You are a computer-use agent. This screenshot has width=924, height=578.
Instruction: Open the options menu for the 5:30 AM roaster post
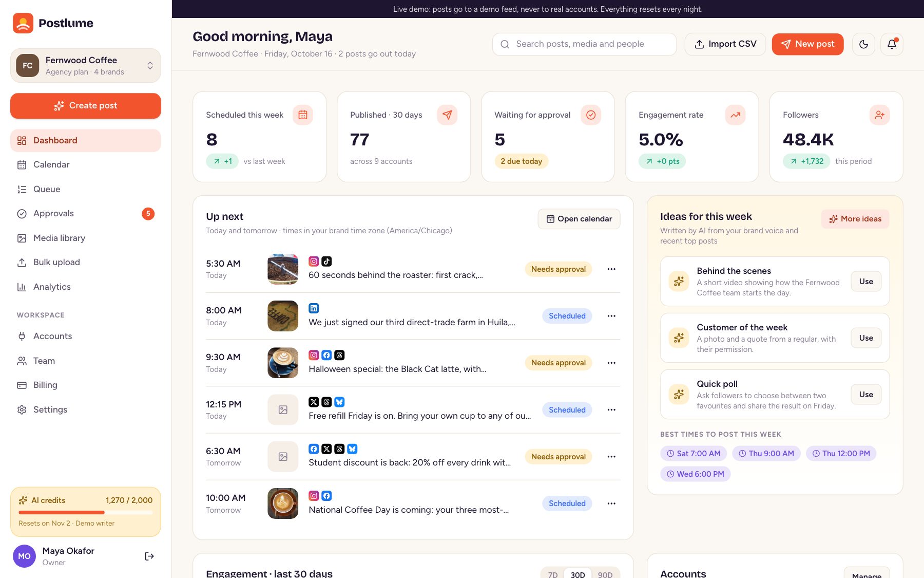(x=611, y=269)
